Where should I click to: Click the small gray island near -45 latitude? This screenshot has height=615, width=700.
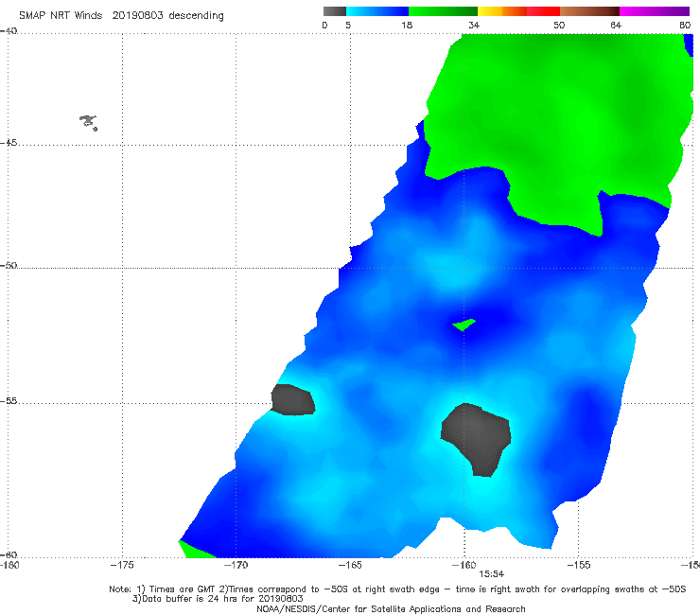pyautogui.click(x=88, y=122)
